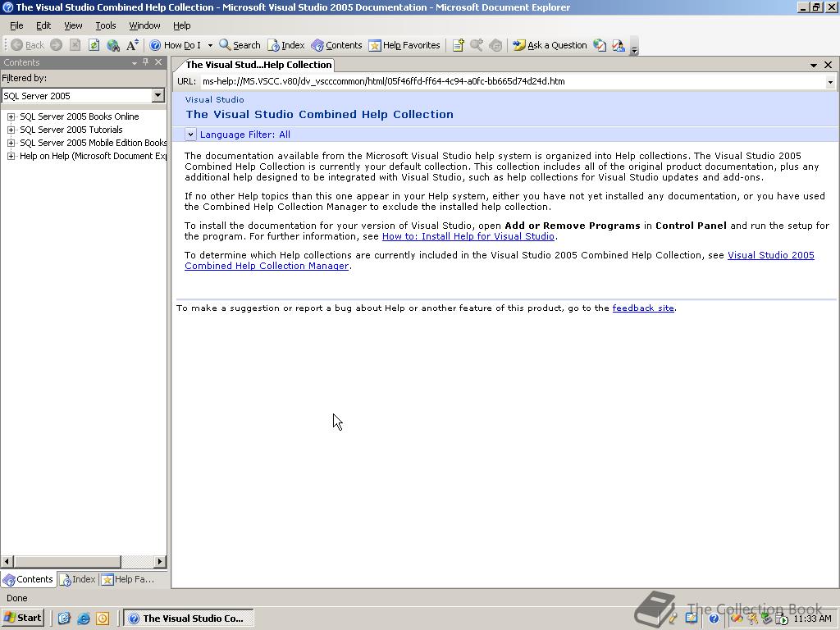Open Index from the toolbar

pos(286,46)
